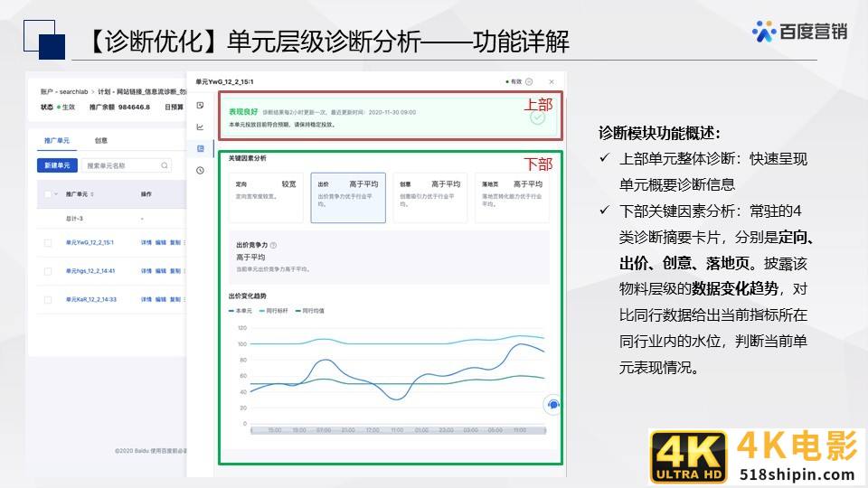Viewport: 868px width, 488px height.
Task: Open the 单元YwG_12_2_15:1 unit link
Action: point(90,242)
